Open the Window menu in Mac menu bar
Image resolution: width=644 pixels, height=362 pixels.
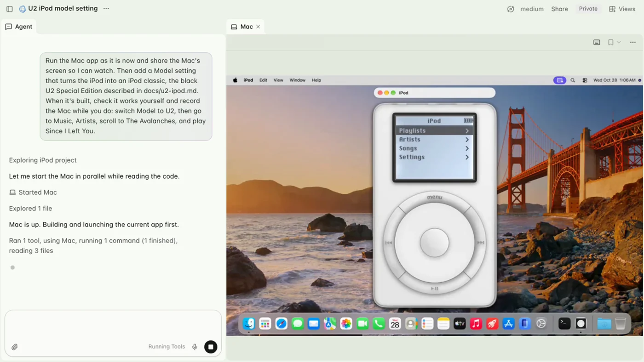[297, 80]
